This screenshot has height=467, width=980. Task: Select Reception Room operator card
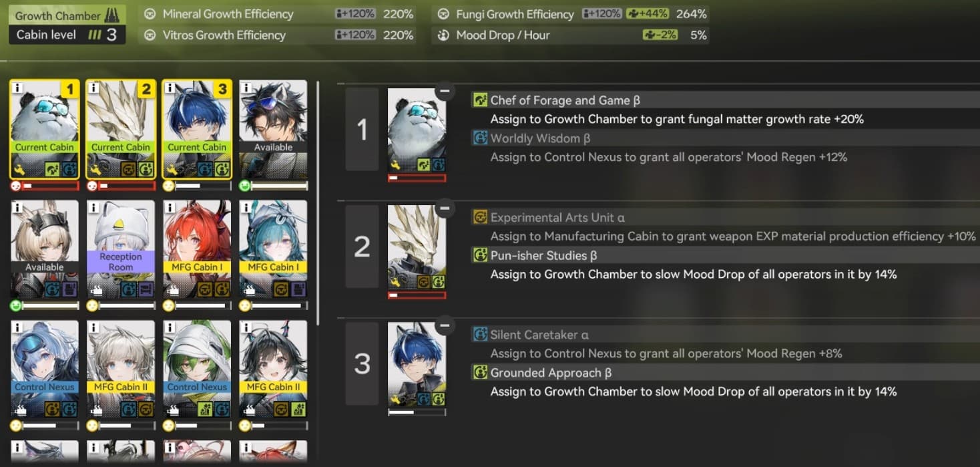click(121, 249)
